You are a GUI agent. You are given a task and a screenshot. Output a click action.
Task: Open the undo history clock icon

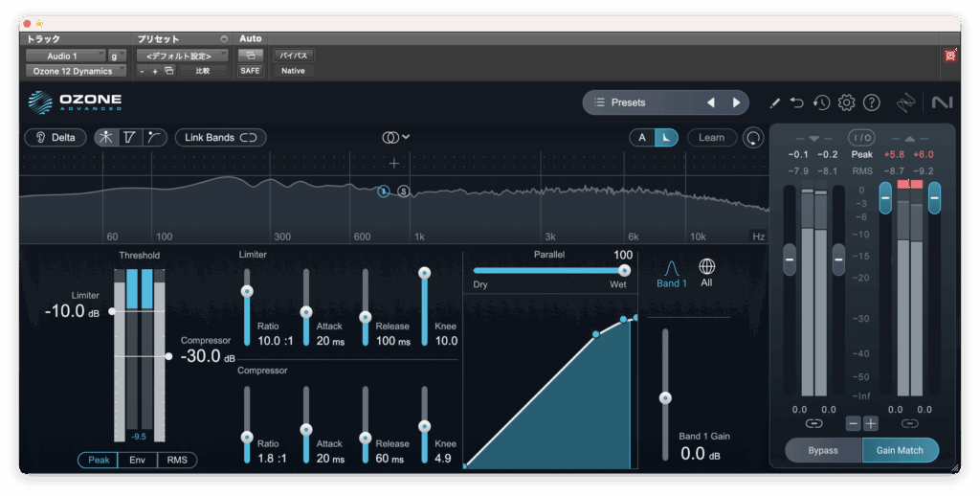[821, 102]
